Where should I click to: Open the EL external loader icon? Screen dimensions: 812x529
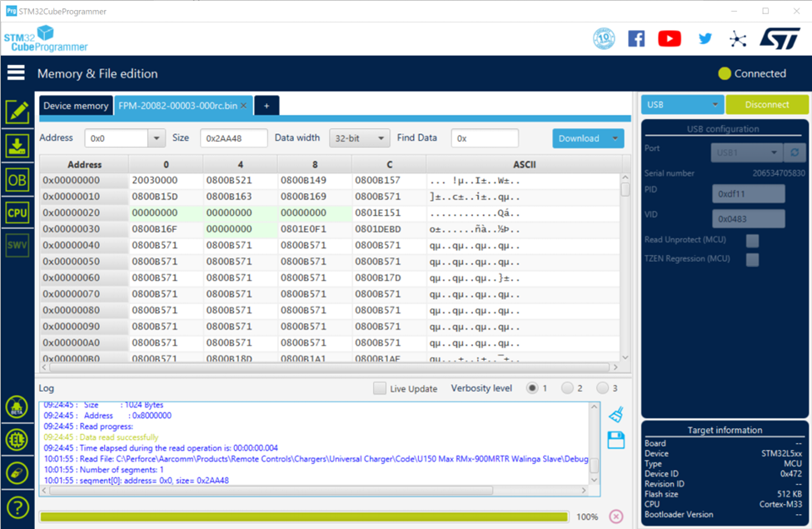tap(17, 440)
